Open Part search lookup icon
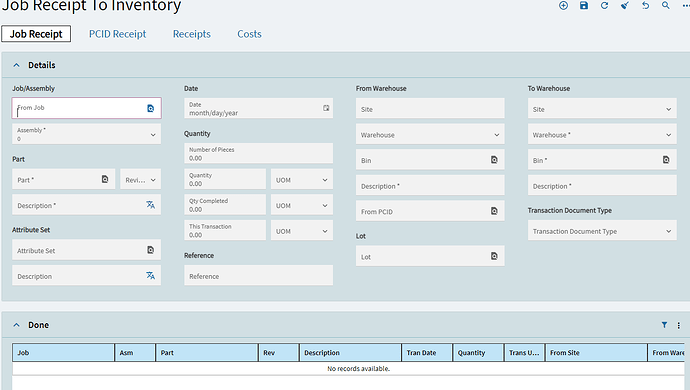This screenshot has width=690, height=390. point(105,179)
